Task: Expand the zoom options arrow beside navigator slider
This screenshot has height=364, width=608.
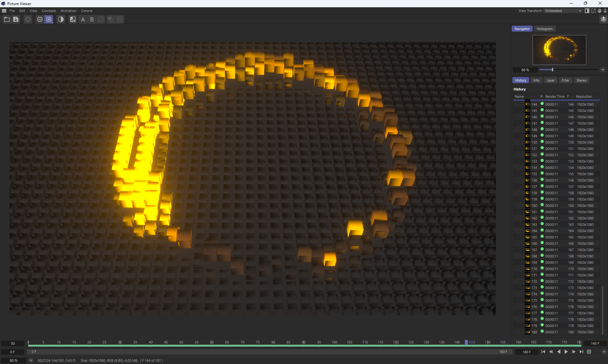Action: tap(603, 70)
